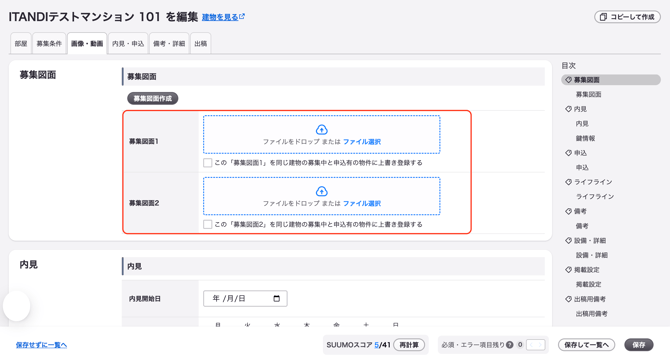Click the tag-marked 内見 heading in 目次

(576, 109)
